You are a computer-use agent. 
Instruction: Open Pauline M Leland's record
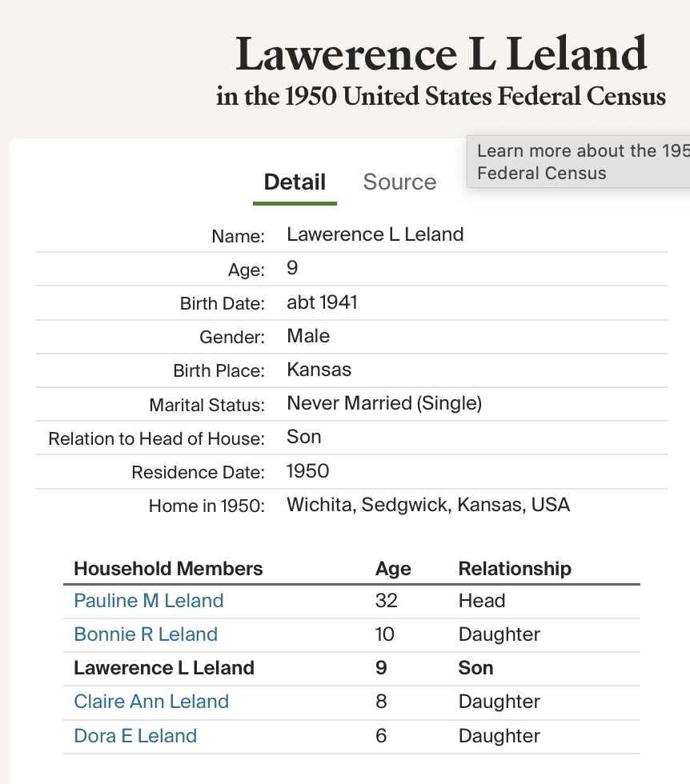[149, 601]
